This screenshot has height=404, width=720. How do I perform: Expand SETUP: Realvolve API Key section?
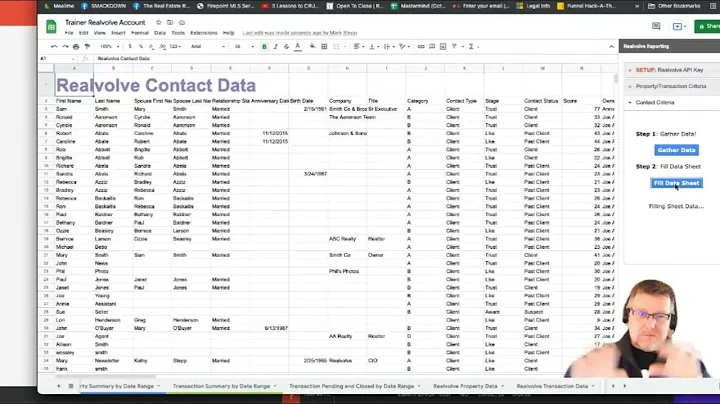pos(672,70)
